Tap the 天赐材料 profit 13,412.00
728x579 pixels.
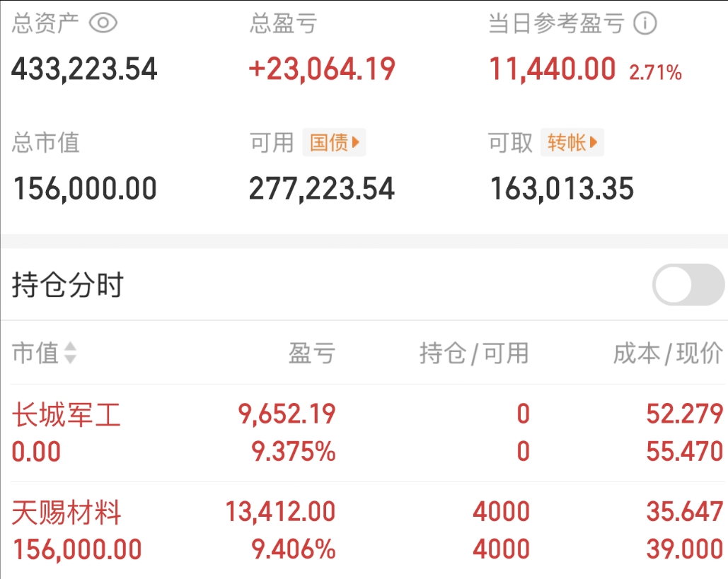pos(280,511)
